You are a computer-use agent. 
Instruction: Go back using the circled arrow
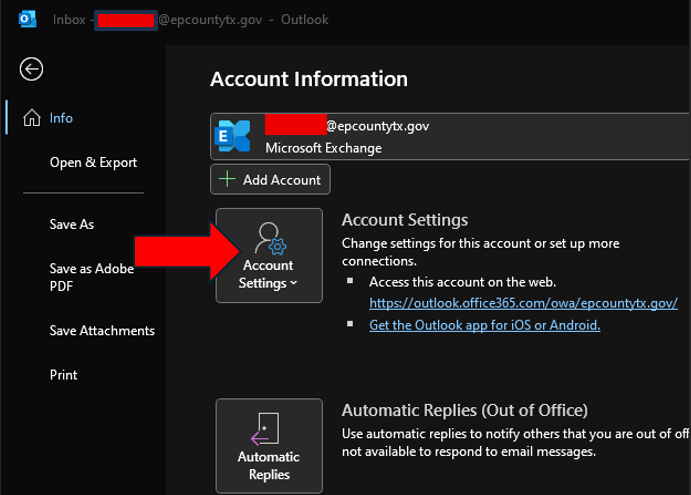pyautogui.click(x=31, y=69)
